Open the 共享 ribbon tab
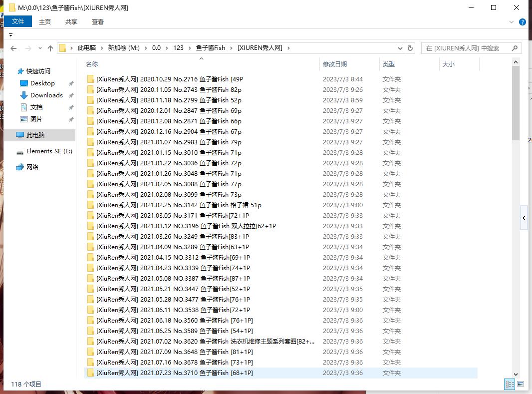 (x=71, y=21)
